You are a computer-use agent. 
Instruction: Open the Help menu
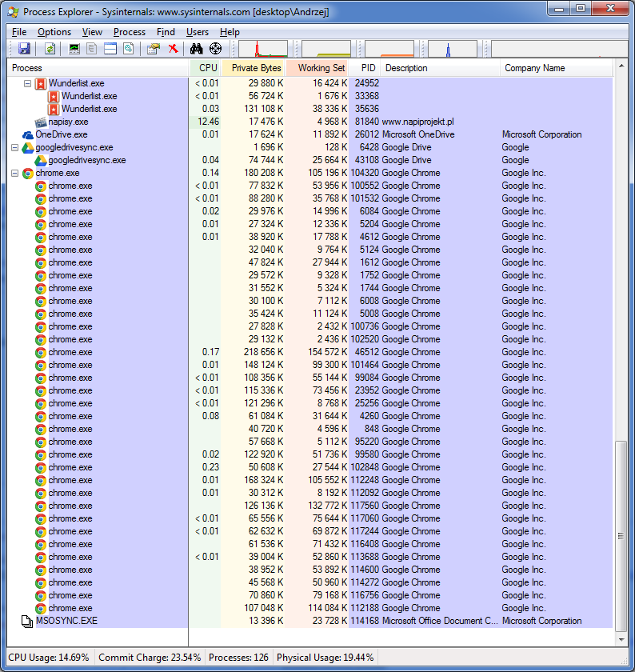coord(230,32)
